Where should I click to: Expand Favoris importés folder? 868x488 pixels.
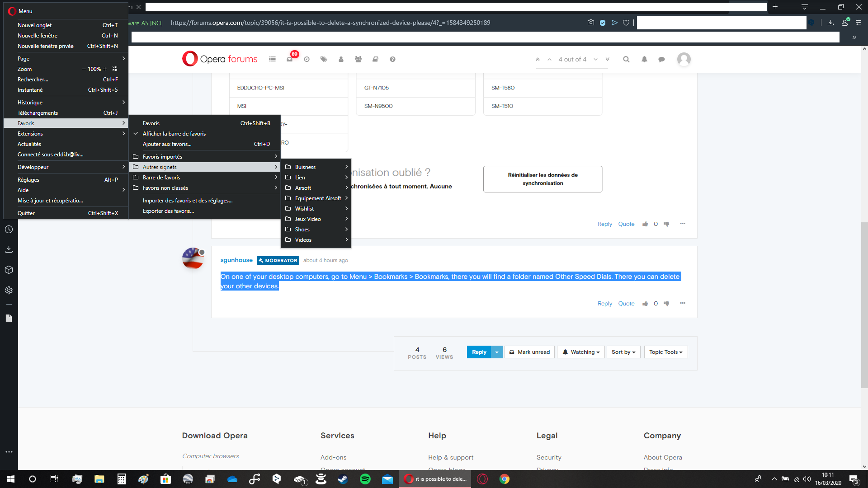click(x=204, y=157)
